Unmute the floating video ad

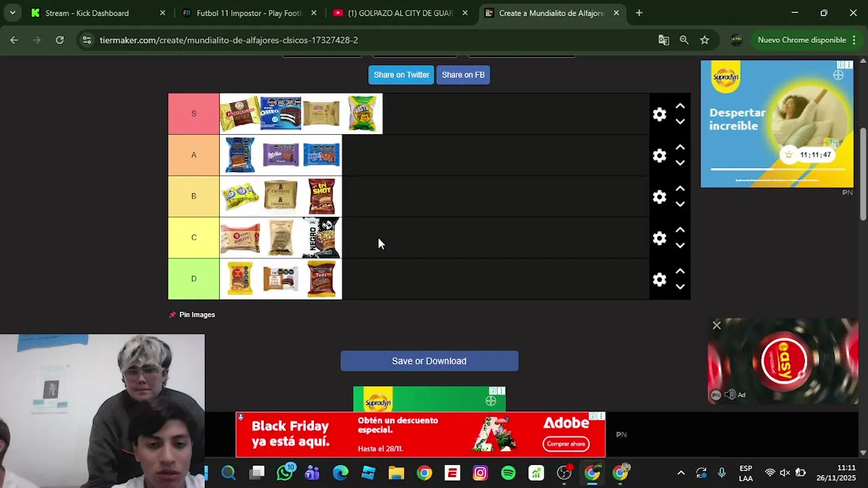click(x=730, y=394)
